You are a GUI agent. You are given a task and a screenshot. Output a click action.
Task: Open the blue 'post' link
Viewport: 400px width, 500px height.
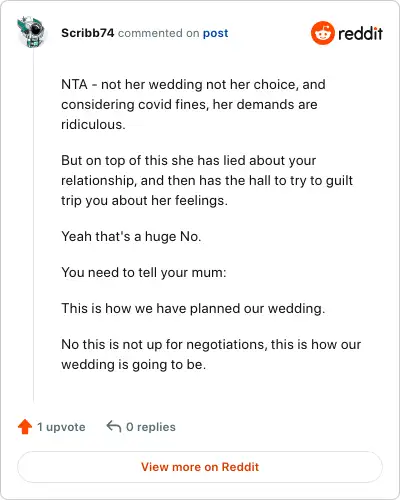(x=216, y=33)
